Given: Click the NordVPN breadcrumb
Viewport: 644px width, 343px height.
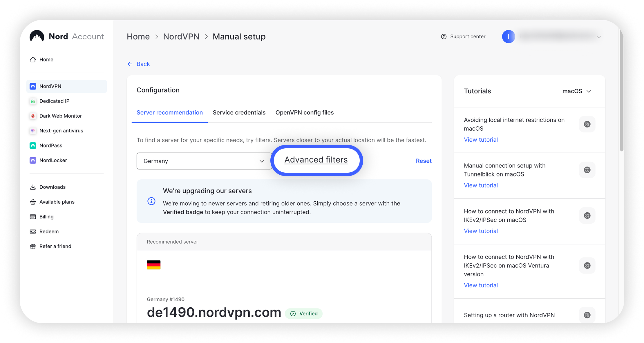Looking at the screenshot, I should 181,37.
